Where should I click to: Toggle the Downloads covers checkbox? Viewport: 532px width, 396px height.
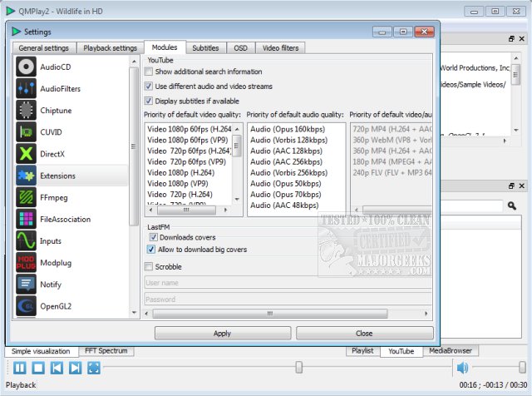[153, 237]
